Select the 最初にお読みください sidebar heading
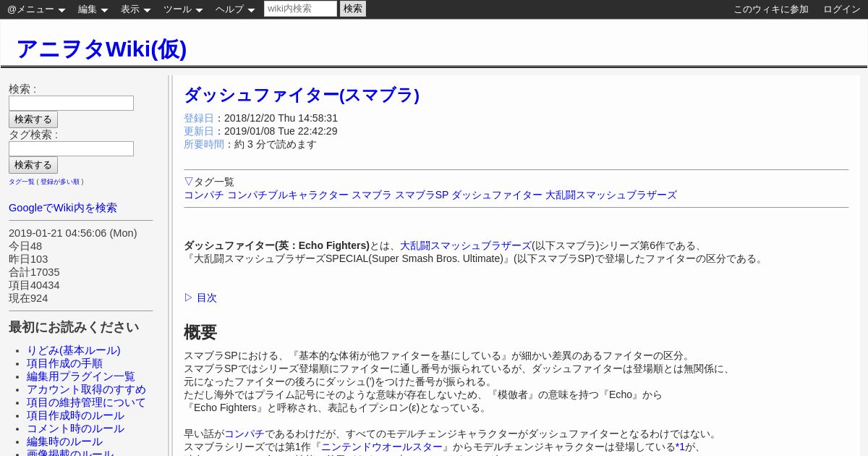The width and height of the screenshot is (868, 456). tap(74, 327)
